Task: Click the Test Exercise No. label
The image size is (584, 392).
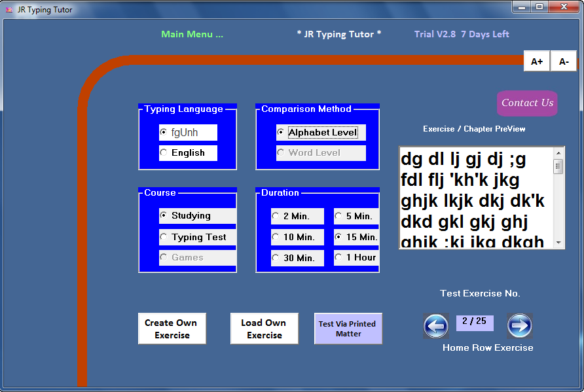Action: [x=480, y=293]
